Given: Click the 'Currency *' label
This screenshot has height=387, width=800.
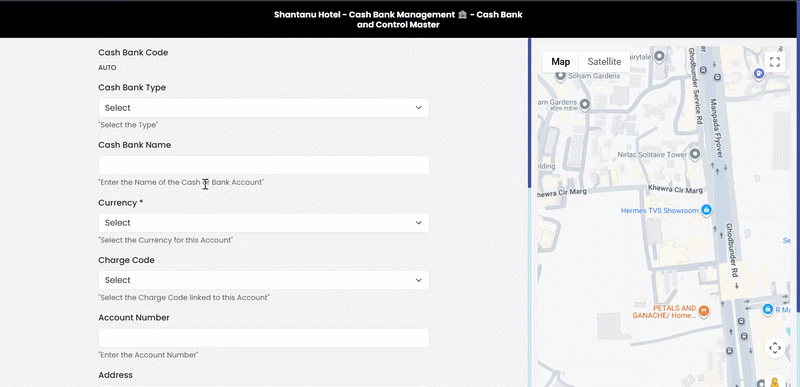Looking at the screenshot, I should (120, 202).
